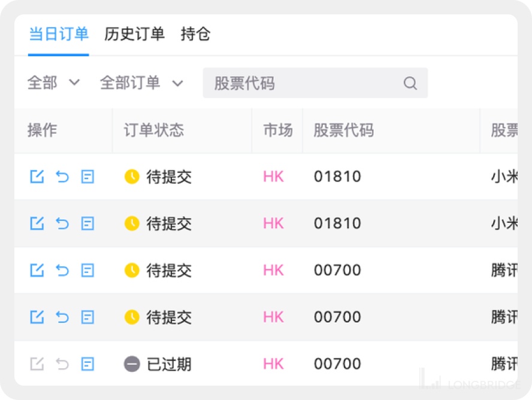Viewport: 532px width, 400px height.
Task: Open details icon on first 01810 order
Action: (87, 177)
